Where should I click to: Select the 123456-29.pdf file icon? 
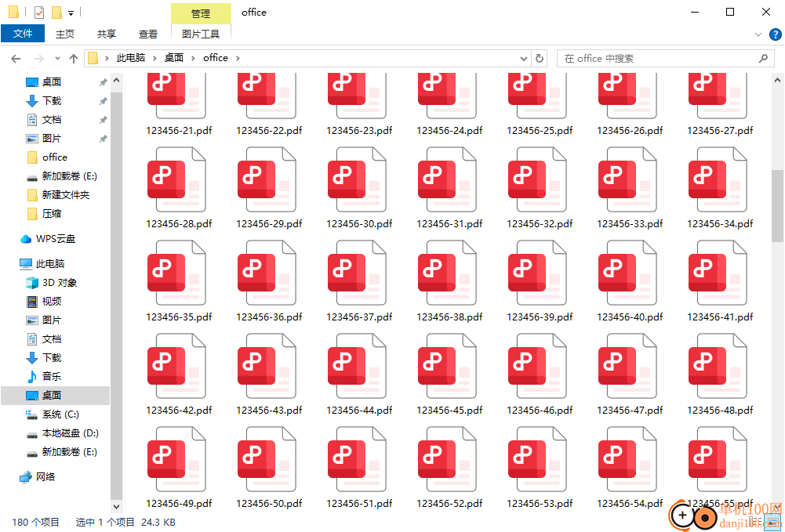click(267, 179)
